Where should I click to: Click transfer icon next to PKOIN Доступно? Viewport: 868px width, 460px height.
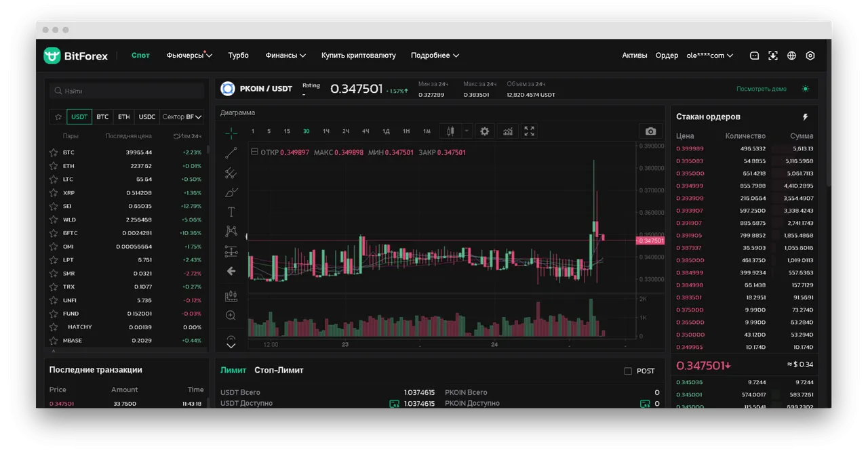pos(645,404)
